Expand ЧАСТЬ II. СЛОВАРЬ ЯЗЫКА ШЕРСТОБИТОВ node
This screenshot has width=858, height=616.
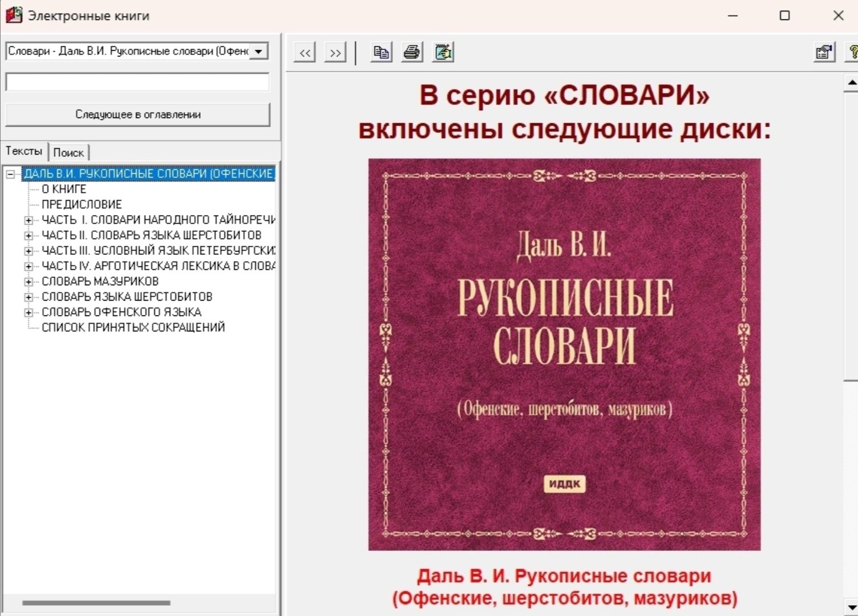coord(29,236)
